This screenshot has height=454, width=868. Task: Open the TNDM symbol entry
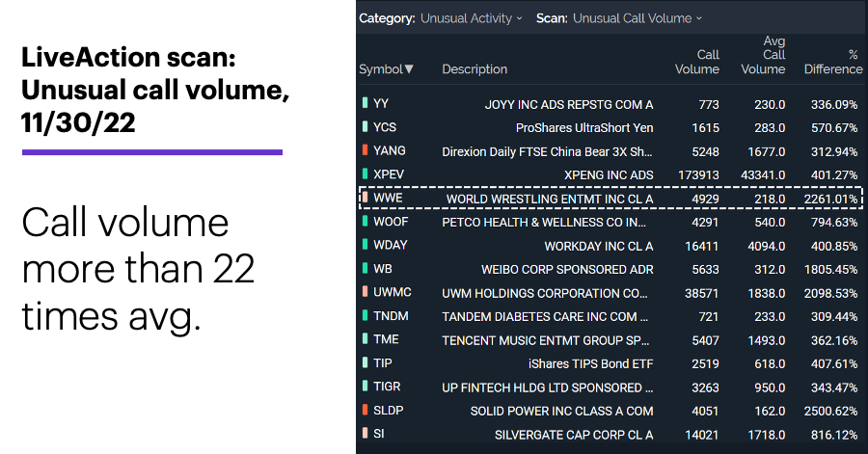[x=391, y=316]
